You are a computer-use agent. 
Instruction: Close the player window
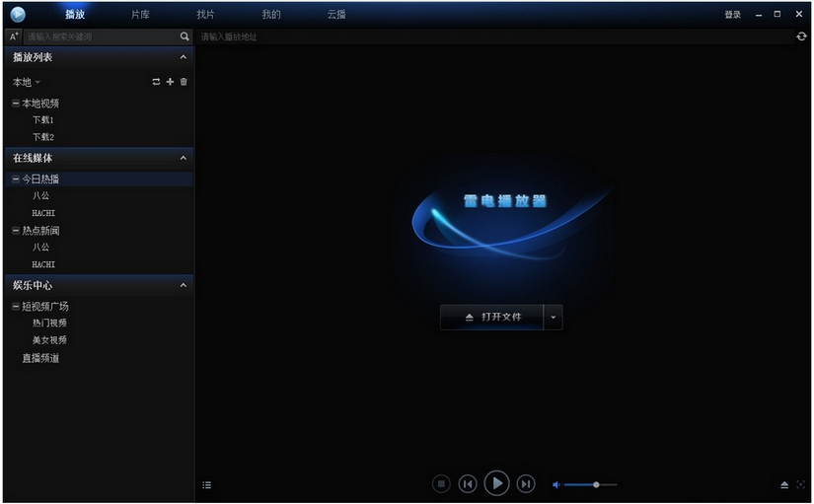(x=799, y=14)
